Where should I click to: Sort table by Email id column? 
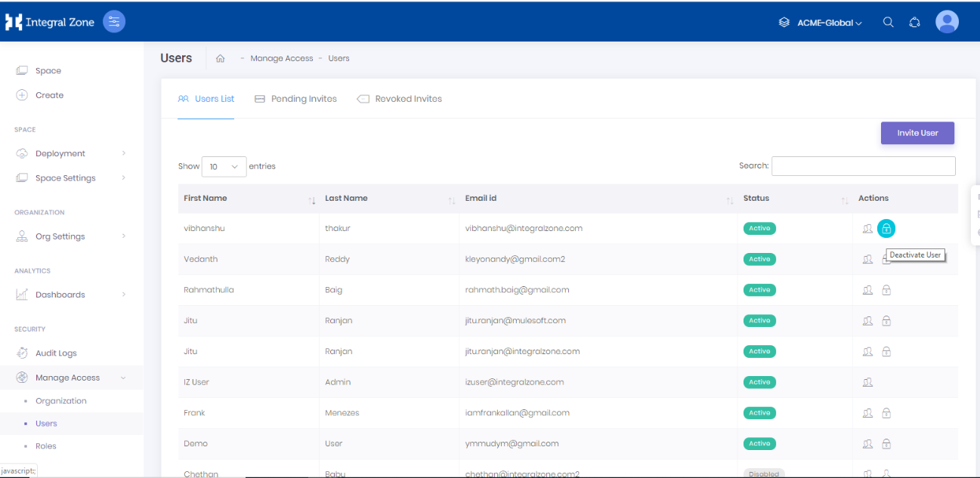pos(598,199)
